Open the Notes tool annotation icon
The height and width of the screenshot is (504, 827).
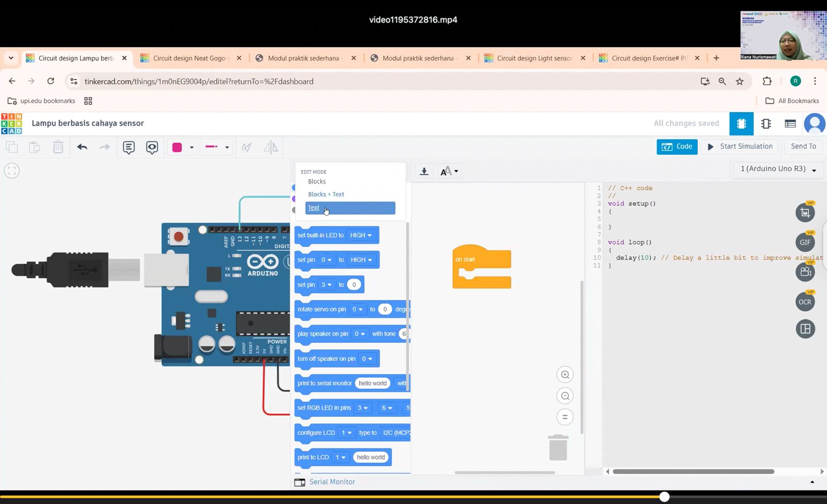click(129, 147)
